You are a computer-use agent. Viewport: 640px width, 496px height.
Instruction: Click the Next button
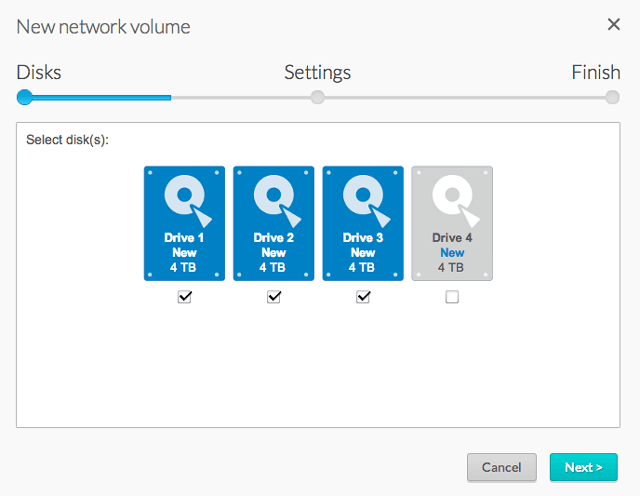click(583, 467)
